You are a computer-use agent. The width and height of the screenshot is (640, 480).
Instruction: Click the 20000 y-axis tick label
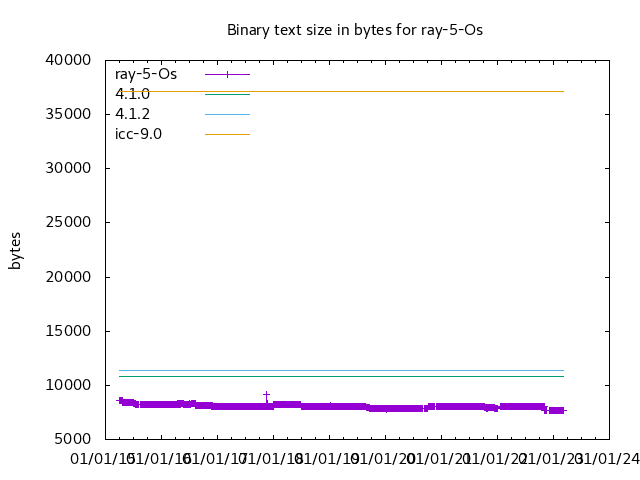click(x=71, y=277)
